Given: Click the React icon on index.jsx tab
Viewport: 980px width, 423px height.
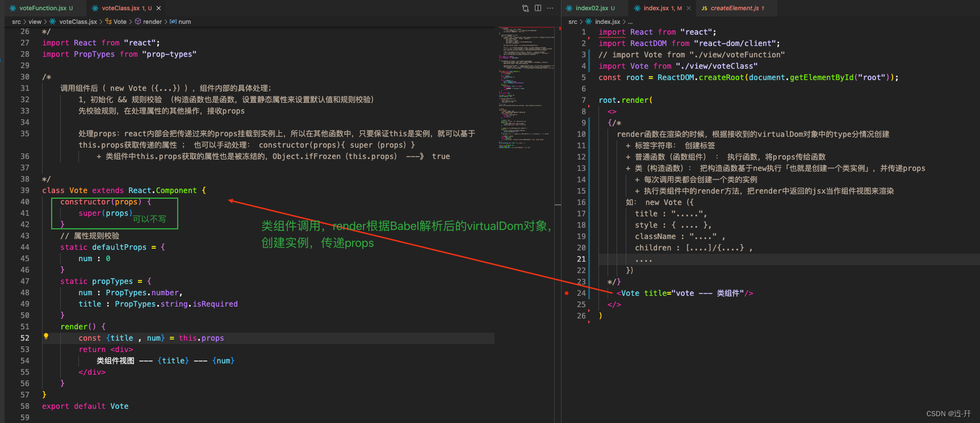Looking at the screenshot, I should pos(637,8).
